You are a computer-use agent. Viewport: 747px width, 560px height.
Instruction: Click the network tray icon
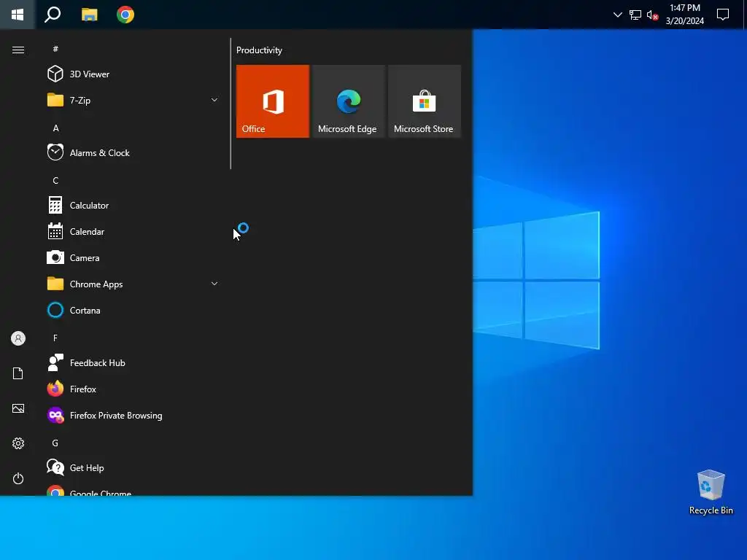[635, 15]
